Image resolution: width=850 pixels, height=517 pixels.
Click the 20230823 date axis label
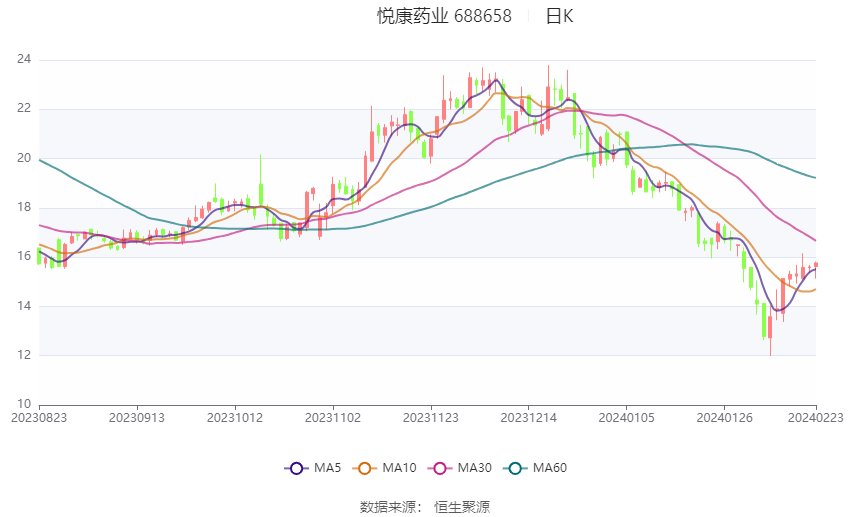pyautogui.click(x=39, y=418)
